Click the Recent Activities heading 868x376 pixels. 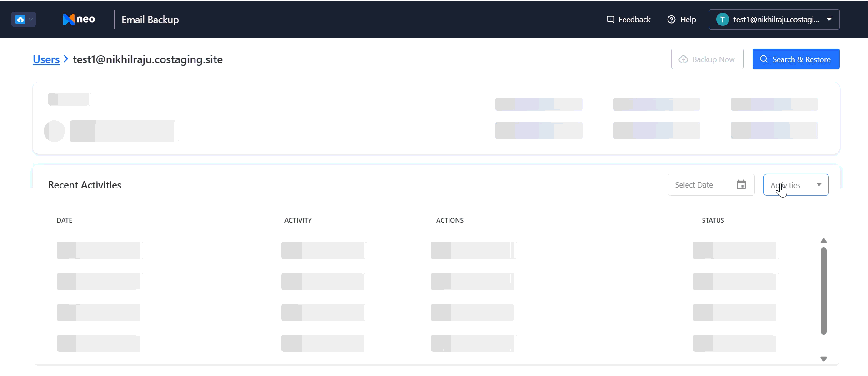(85, 185)
